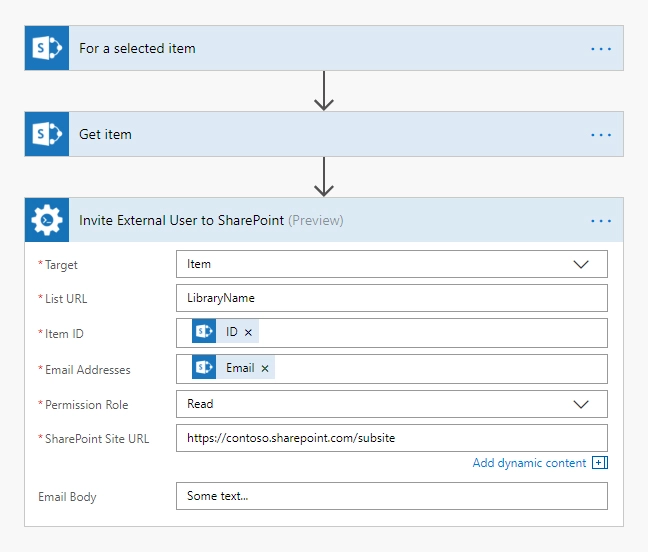Click SharePoint icon on 'For a selected item'
Screen dimensions: 648x552
(47, 48)
